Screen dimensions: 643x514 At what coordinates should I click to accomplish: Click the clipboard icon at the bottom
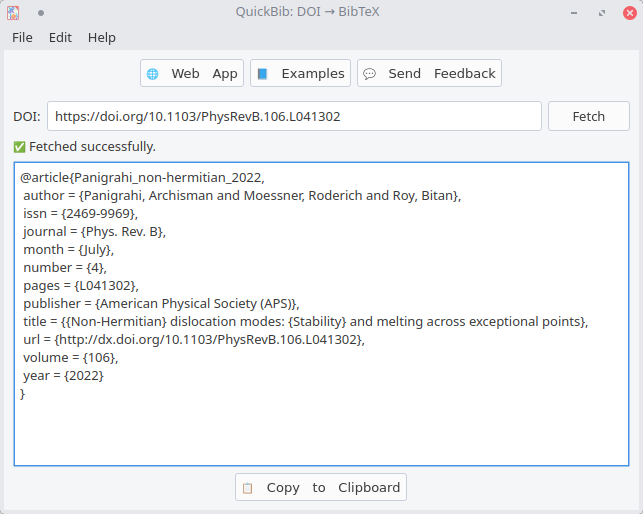tap(247, 488)
